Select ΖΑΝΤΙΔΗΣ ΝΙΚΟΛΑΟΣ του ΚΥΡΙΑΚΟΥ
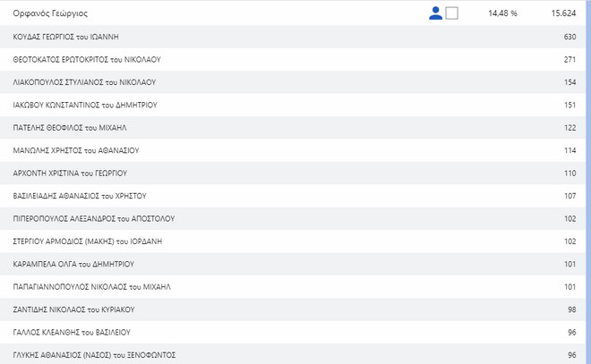Screen dimensions: 591x364 pyautogui.click(x=73, y=309)
